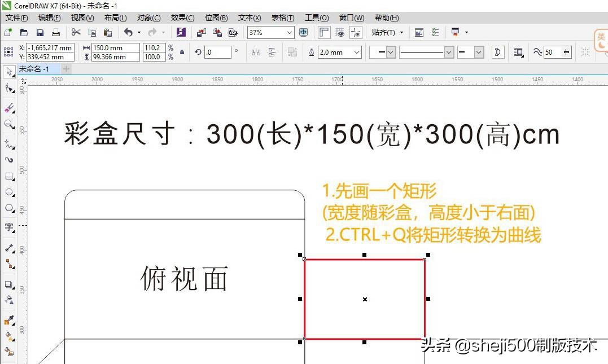
Task: Select the Interactive Fill tool
Action: point(9,336)
